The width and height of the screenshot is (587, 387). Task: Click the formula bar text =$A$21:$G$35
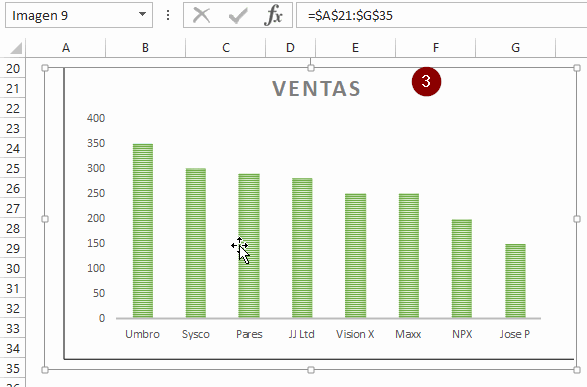point(350,15)
